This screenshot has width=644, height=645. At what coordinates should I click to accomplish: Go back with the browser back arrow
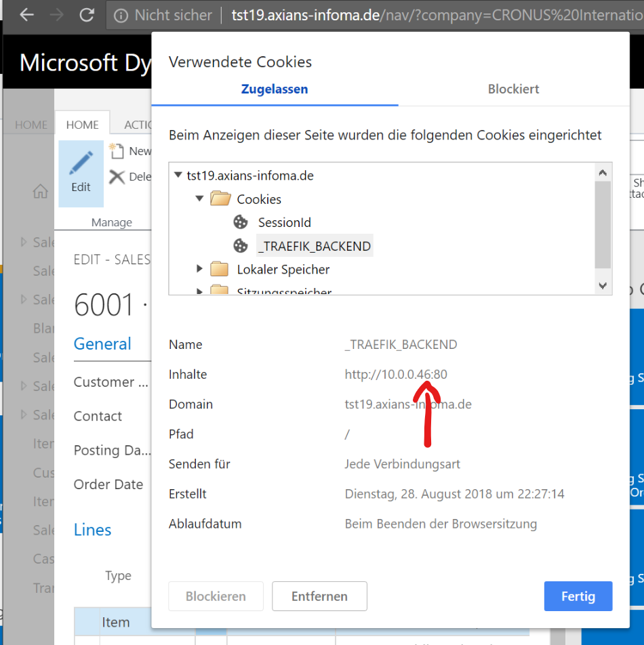pos(26,15)
